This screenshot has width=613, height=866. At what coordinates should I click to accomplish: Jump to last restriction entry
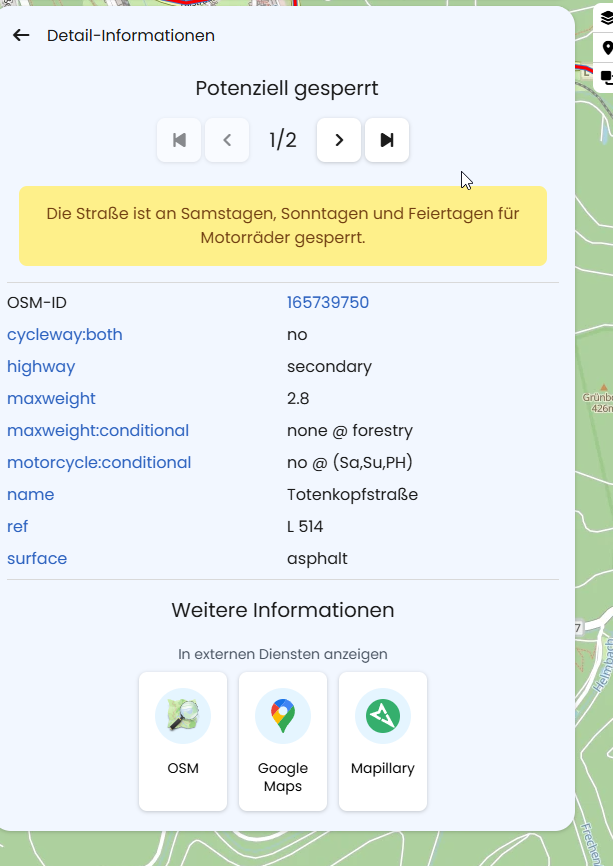coord(387,140)
